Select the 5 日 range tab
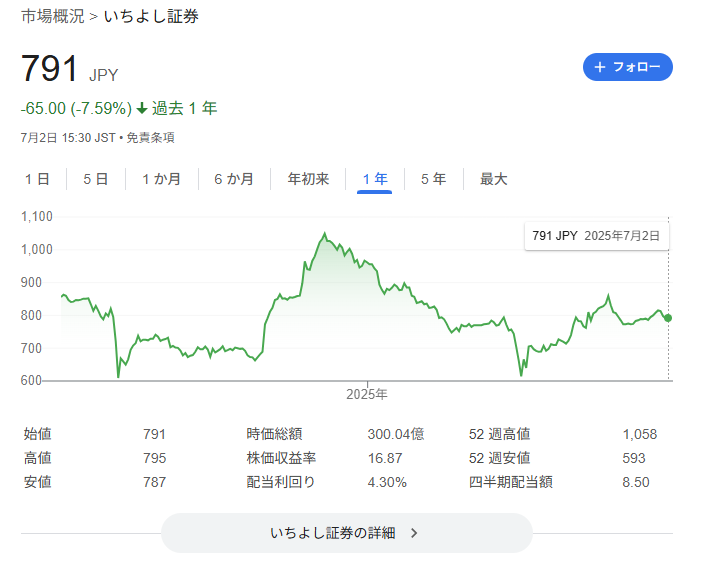The width and height of the screenshot is (720, 562). [x=96, y=179]
